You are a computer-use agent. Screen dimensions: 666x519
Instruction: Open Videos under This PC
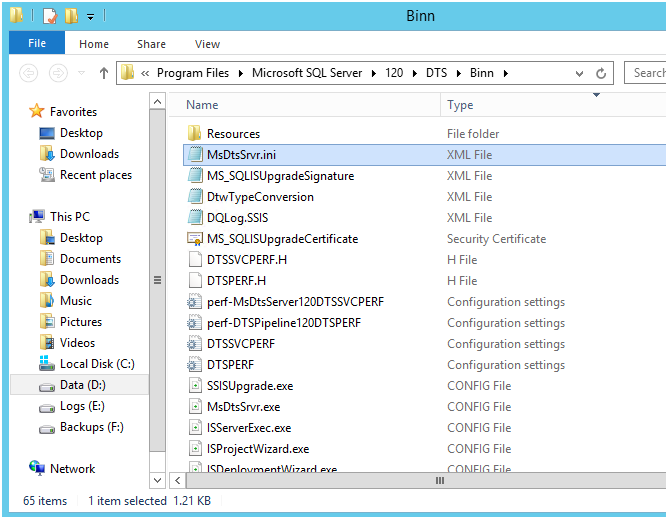point(77,343)
